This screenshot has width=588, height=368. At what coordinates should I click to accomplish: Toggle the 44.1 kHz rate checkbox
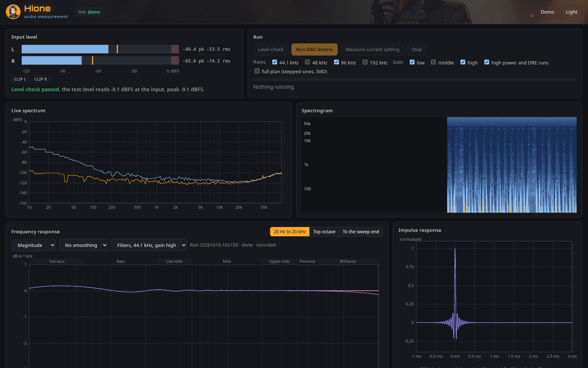click(x=275, y=62)
